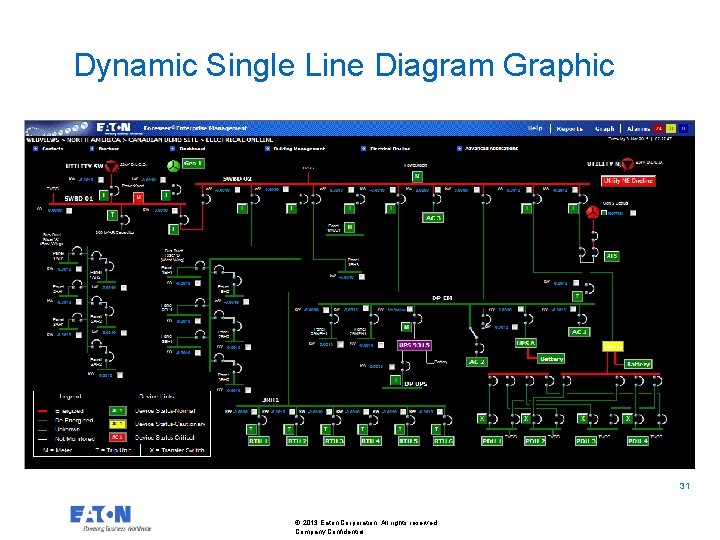Select the RTU 4 device
720x540 pixels.
tap(371, 441)
